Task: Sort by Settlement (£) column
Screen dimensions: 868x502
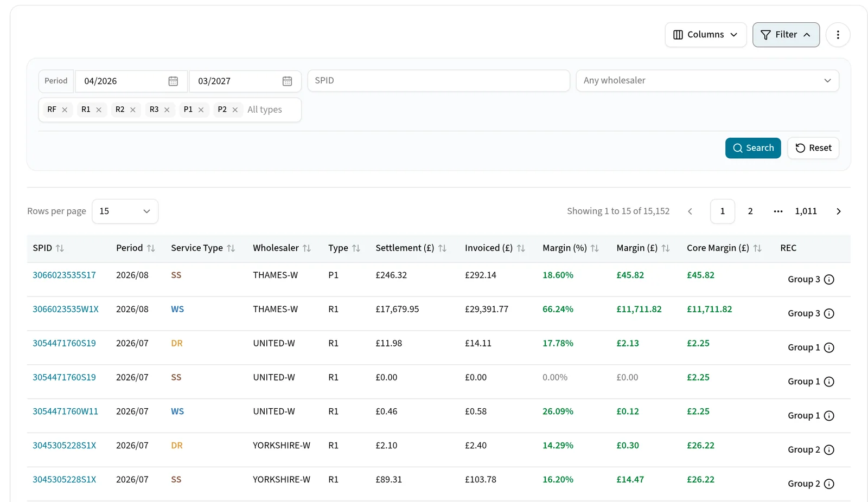Action: [442, 248]
